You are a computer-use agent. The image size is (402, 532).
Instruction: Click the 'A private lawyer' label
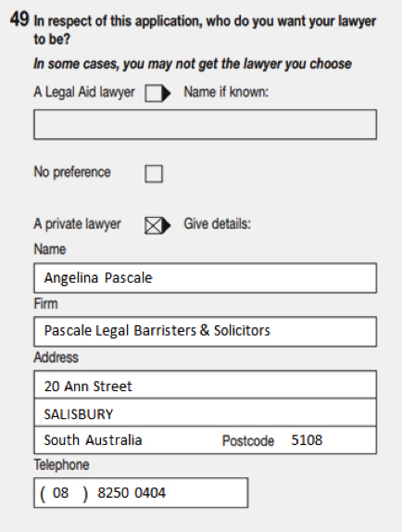[x=77, y=224]
